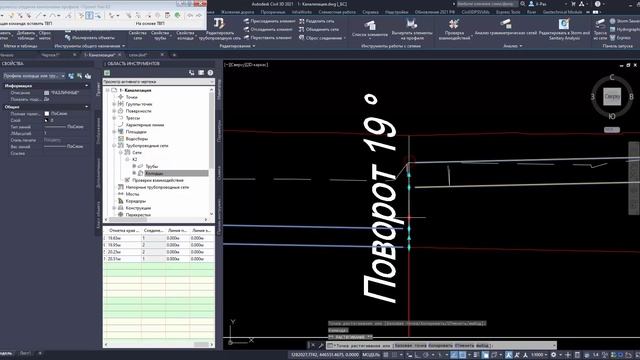
Task: Click Редактировать в Storm and Sanitary Analysis
Action: pyautogui.click(x=564, y=29)
